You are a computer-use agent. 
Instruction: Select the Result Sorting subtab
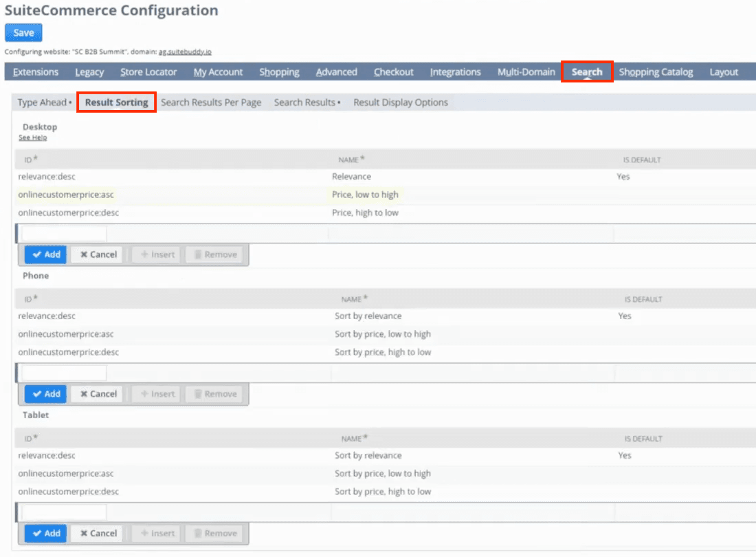[x=116, y=102]
